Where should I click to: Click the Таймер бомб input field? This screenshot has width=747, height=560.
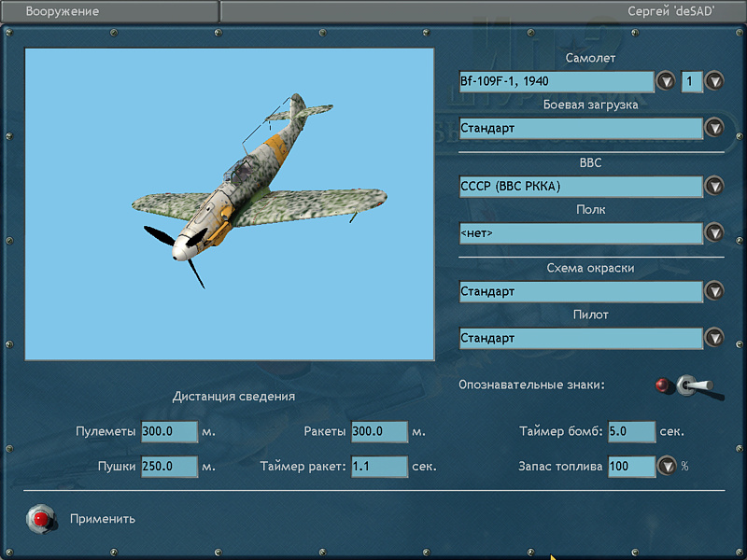point(632,432)
